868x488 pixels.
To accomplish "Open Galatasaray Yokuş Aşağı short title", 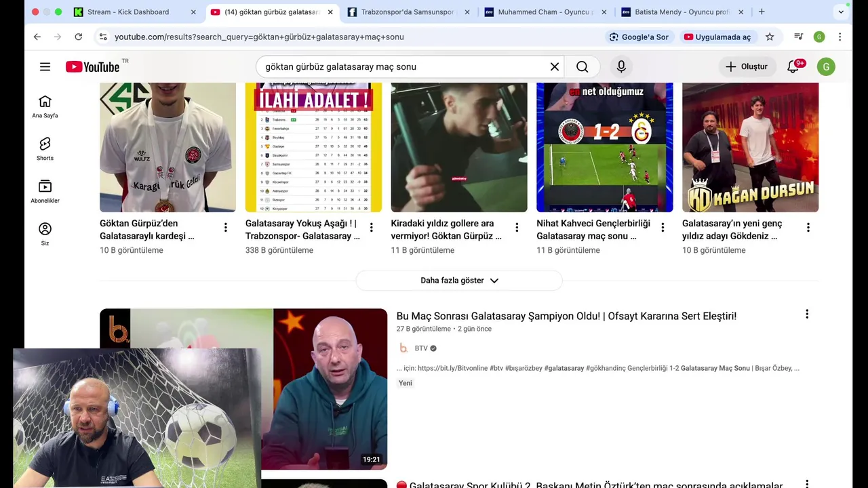I will tap(302, 230).
